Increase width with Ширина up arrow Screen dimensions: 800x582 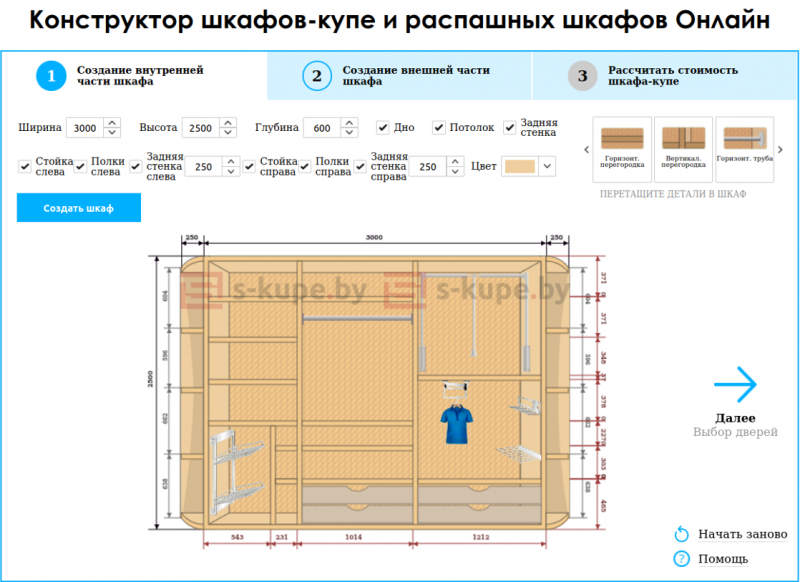(112, 122)
